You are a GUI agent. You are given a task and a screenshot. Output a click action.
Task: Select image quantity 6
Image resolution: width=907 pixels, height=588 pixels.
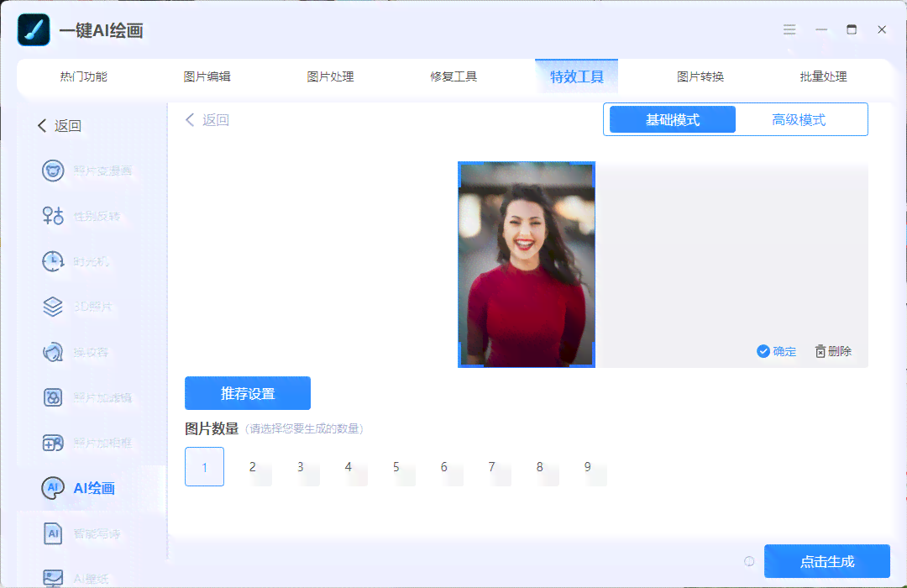point(443,466)
